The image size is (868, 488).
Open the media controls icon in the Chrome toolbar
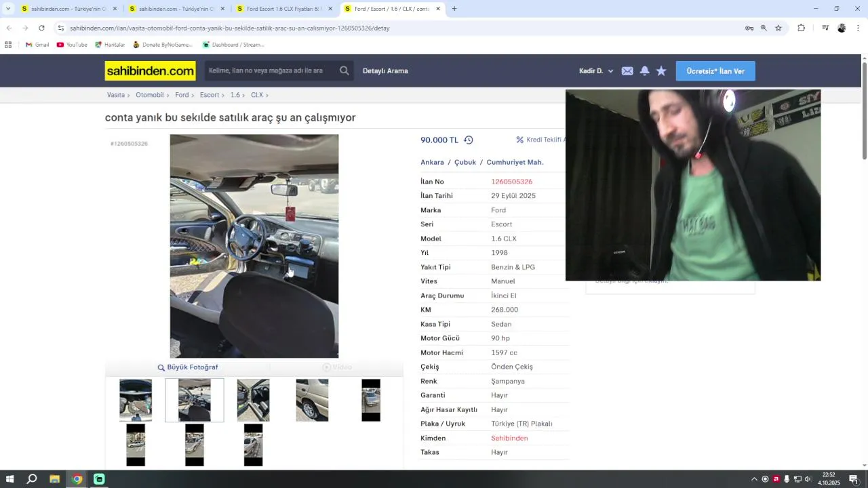click(x=825, y=28)
